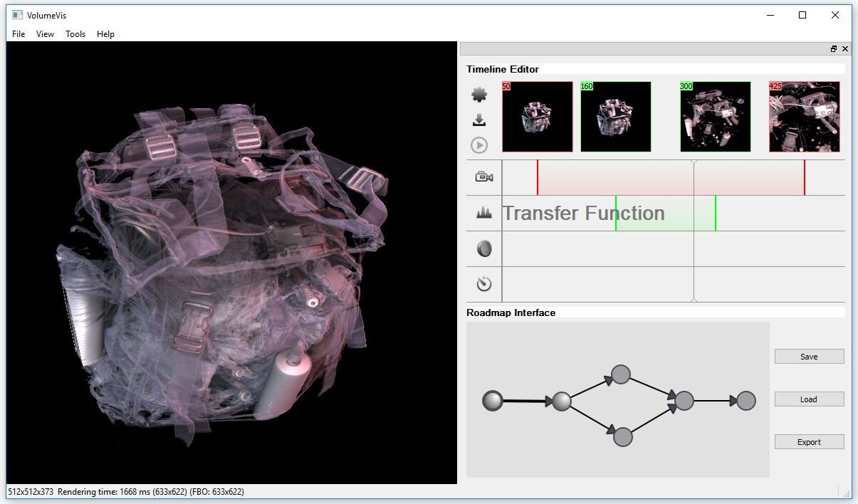
Task: Click the download/import keyframe icon
Action: 479,120
